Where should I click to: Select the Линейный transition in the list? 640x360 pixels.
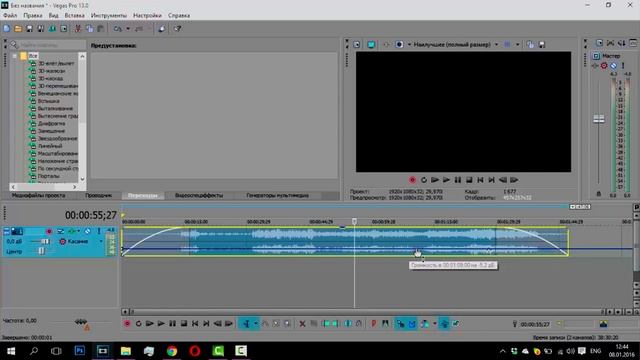[50, 146]
